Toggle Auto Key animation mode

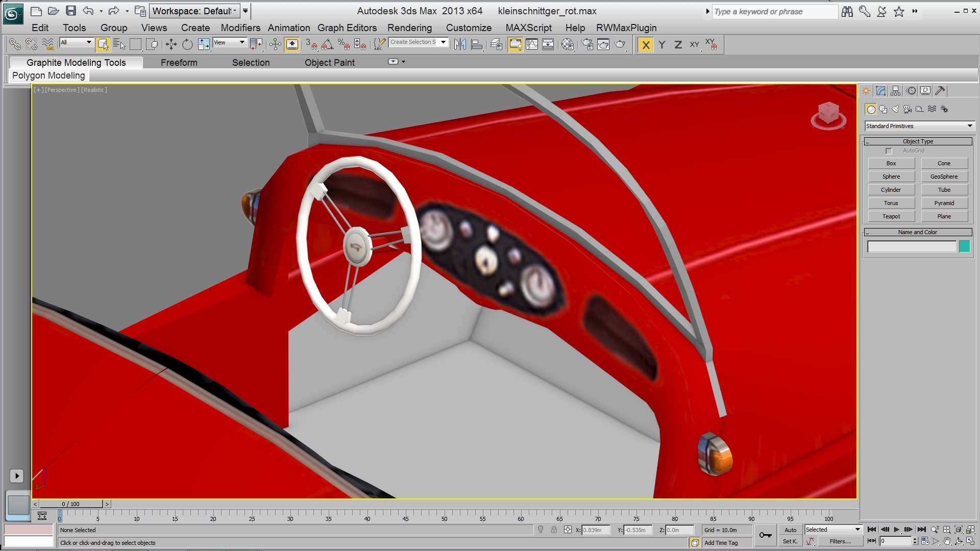pos(790,530)
